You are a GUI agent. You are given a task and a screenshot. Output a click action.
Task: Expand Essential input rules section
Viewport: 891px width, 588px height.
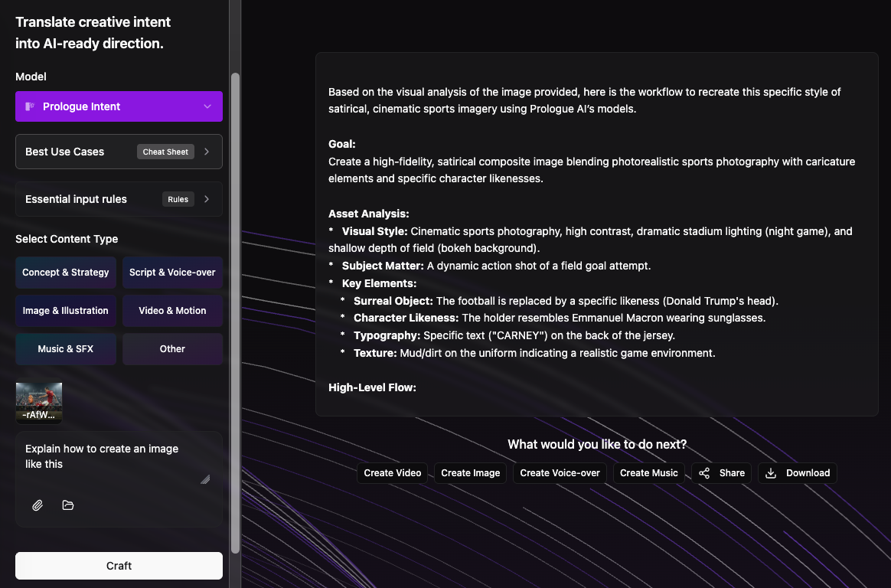119,199
